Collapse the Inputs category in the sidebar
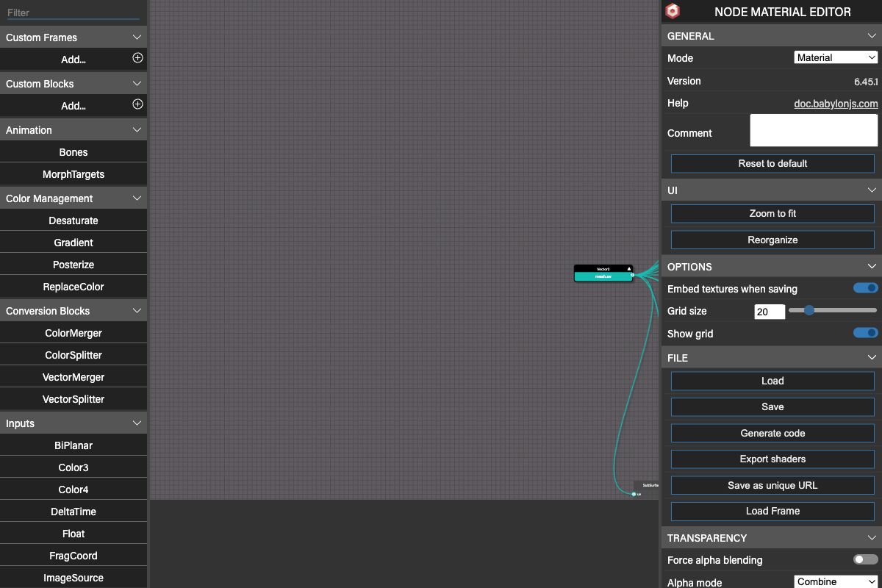 (137, 423)
